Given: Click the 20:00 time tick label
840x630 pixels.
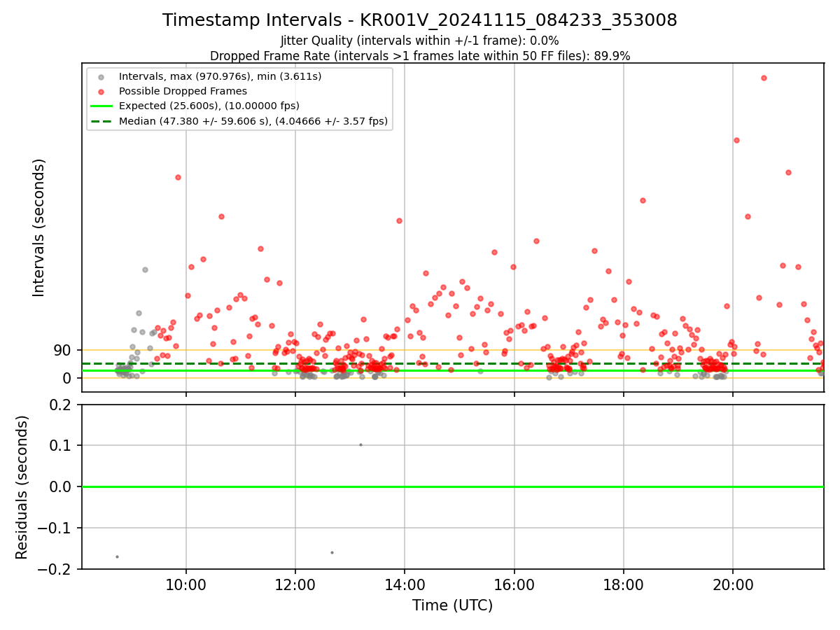Looking at the screenshot, I should (733, 584).
